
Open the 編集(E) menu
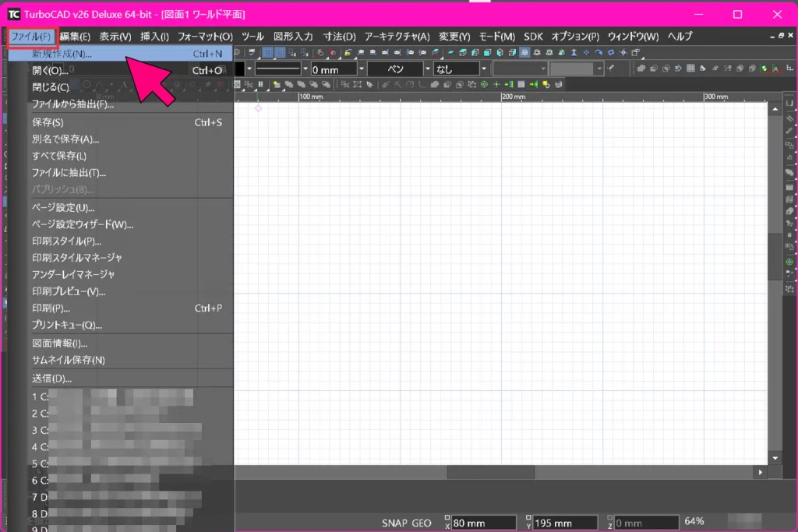(x=75, y=36)
